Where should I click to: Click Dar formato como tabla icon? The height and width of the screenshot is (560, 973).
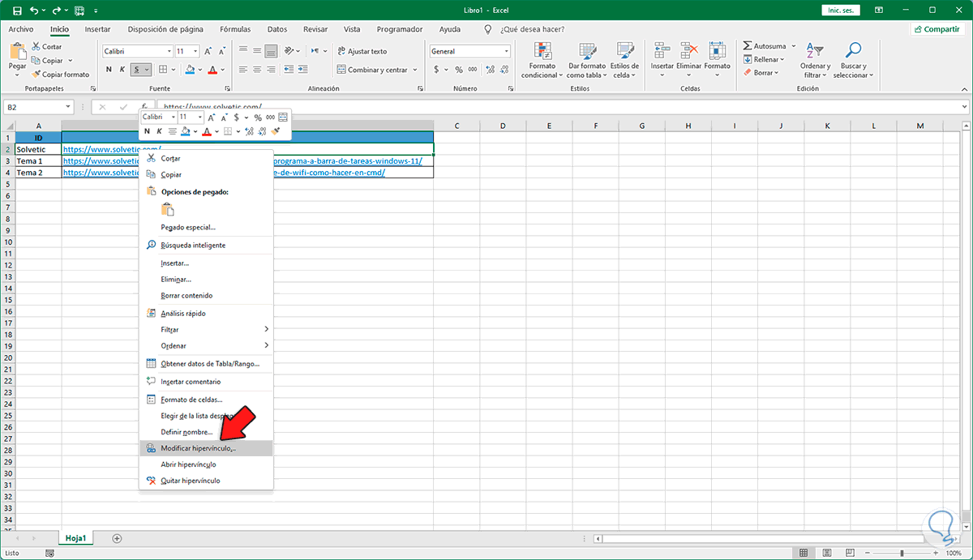586,51
